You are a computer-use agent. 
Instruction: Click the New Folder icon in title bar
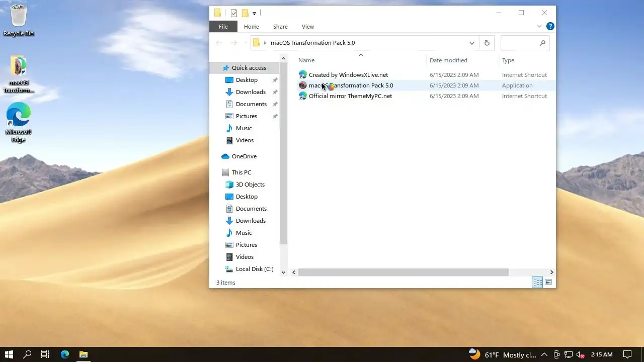click(x=245, y=13)
